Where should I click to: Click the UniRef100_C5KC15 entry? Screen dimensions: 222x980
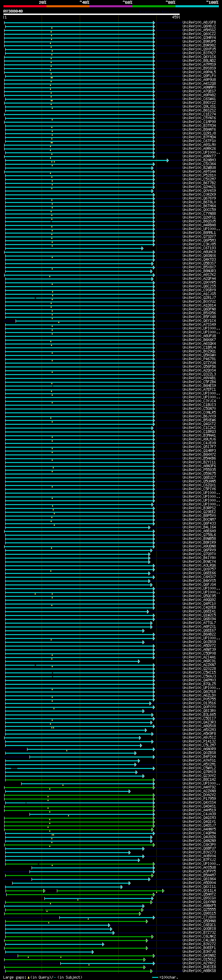[x=199, y=673]
